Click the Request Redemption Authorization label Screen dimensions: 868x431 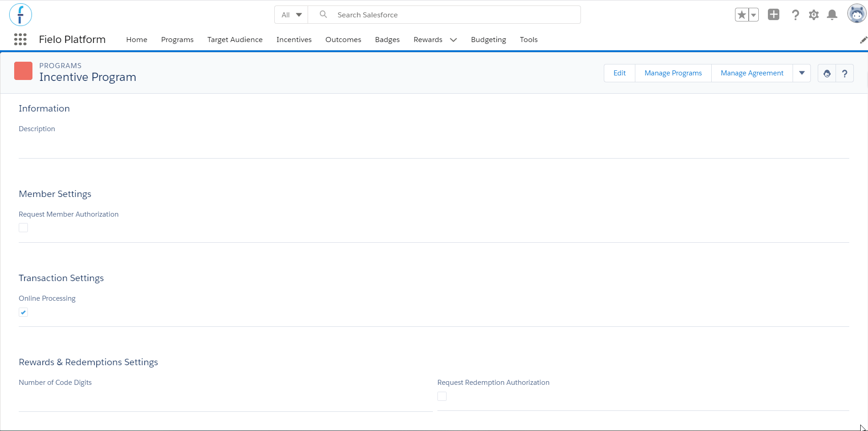tap(493, 383)
